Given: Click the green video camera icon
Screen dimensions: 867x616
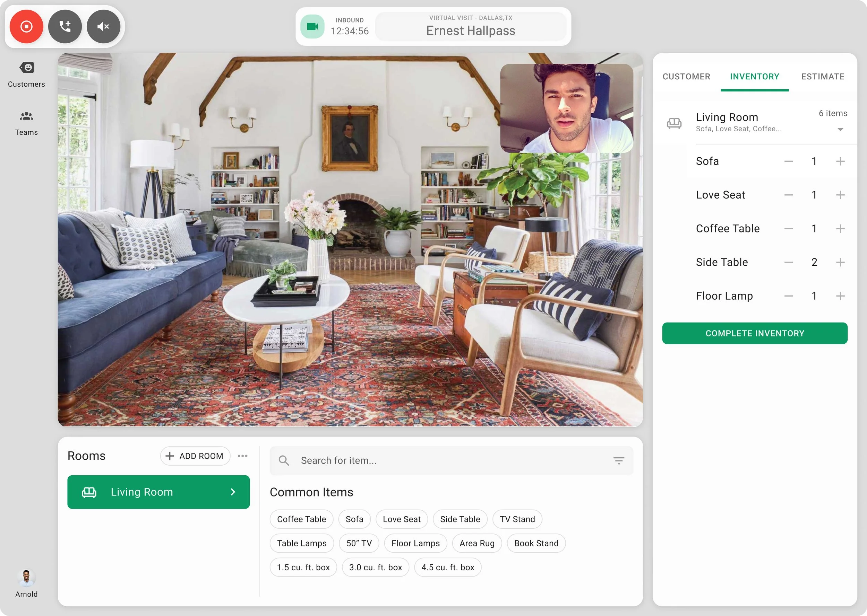Looking at the screenshot, I should [x=312, y=27].
